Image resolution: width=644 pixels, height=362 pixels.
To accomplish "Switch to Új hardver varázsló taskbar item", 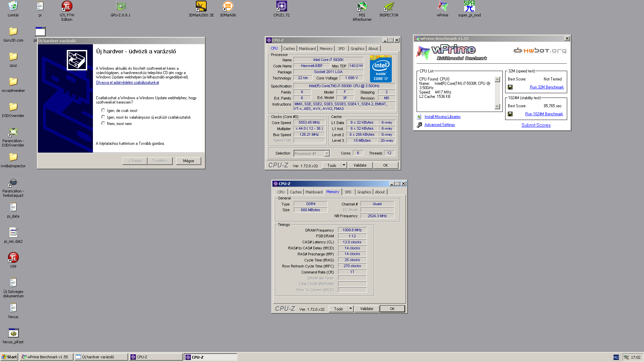I will 101,357.
